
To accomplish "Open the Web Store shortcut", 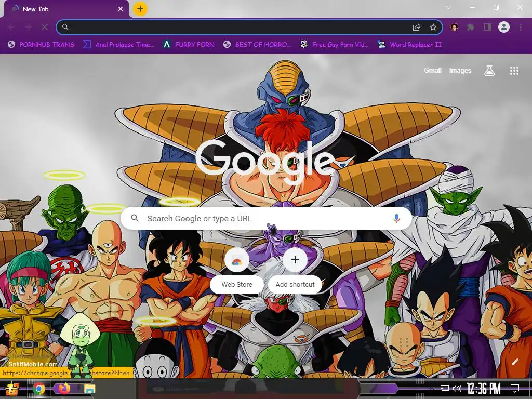I will [237, 270].
